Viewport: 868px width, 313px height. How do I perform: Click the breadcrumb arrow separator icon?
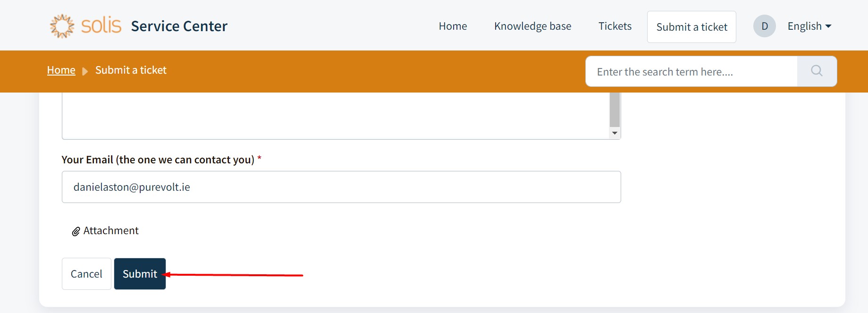click(85, 71)
